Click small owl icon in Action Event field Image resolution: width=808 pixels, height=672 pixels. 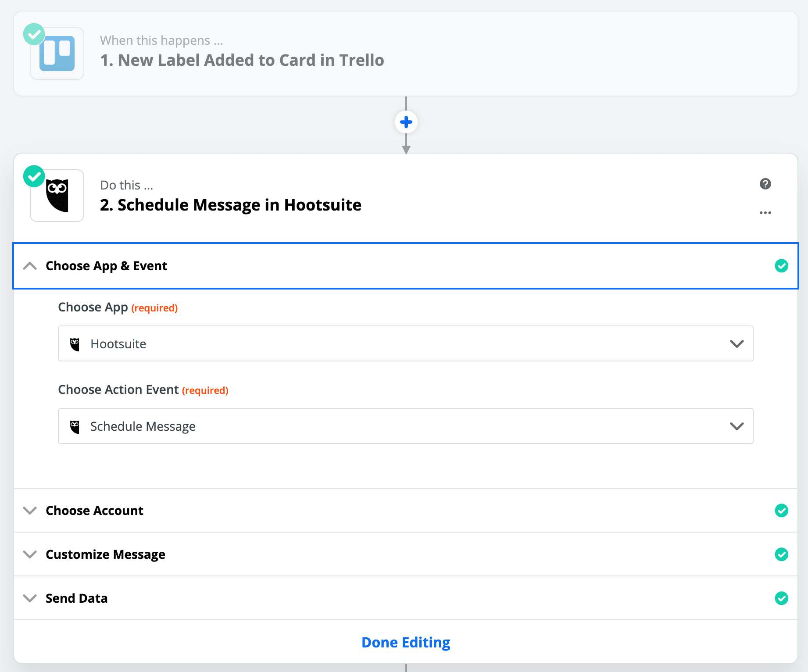tap(75, 427)
